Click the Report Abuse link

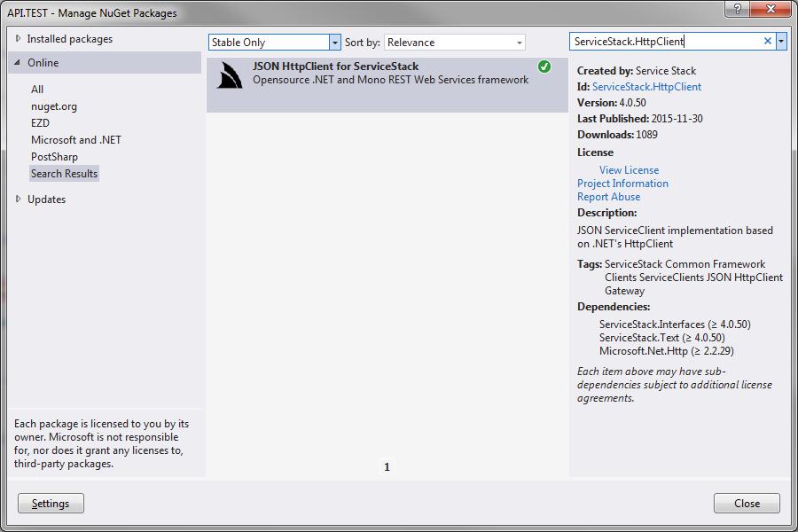coord(608,197)
